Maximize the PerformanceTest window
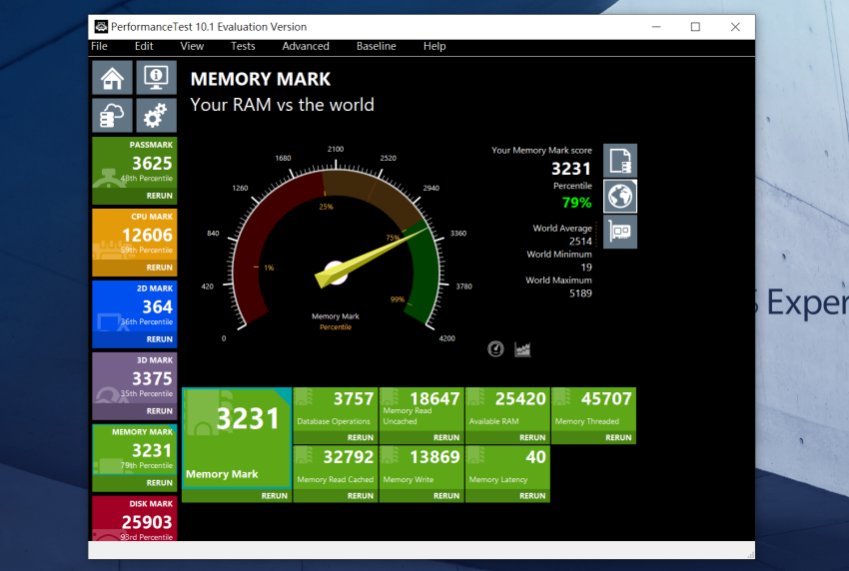Viewport: 849px width, 571px height. click(695, 27)
